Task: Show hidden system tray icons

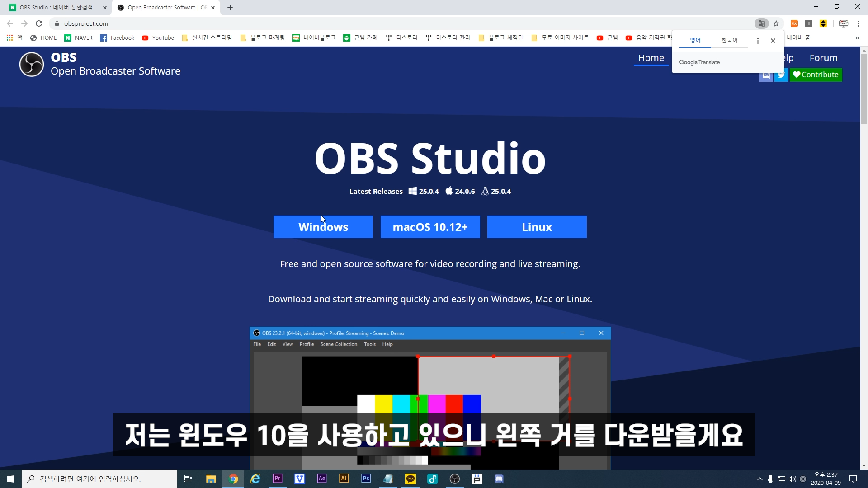Action: point(759,479)
